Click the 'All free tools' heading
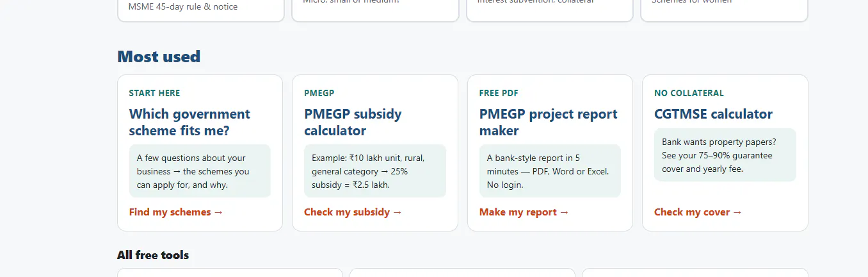This screenshot has width=868, height=277. pos(153,255)
